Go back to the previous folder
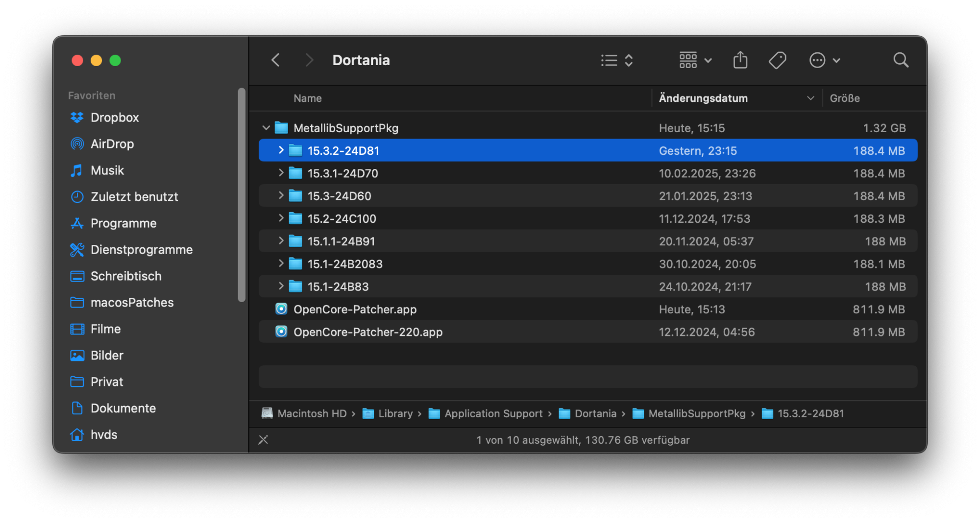The image size is (980, 523). [276, 60]
